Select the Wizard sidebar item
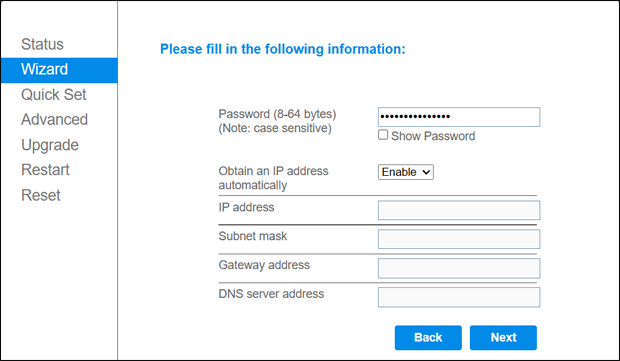The width and height of the screenshot is (620, 361). [59, 70]
